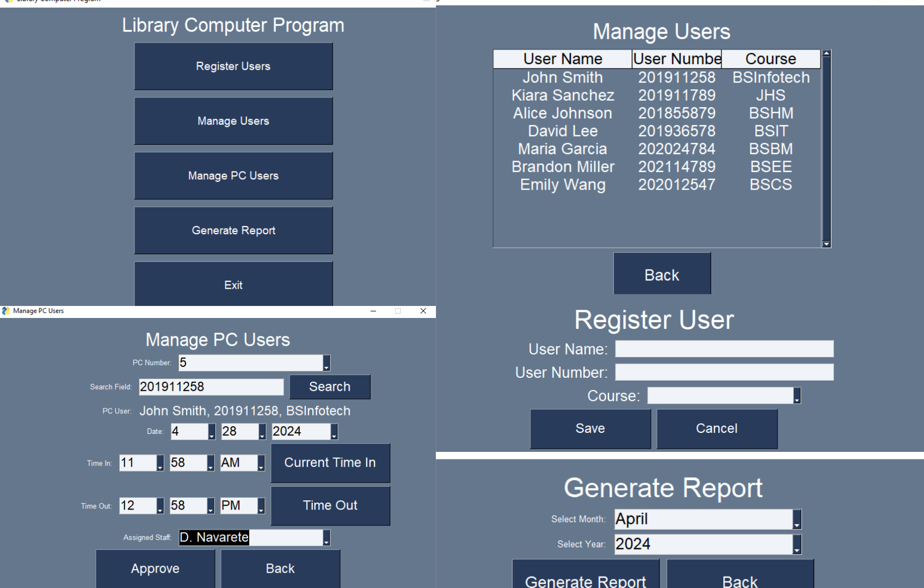Click the Search Field input
924x588 pixels.
pos(211,387)
